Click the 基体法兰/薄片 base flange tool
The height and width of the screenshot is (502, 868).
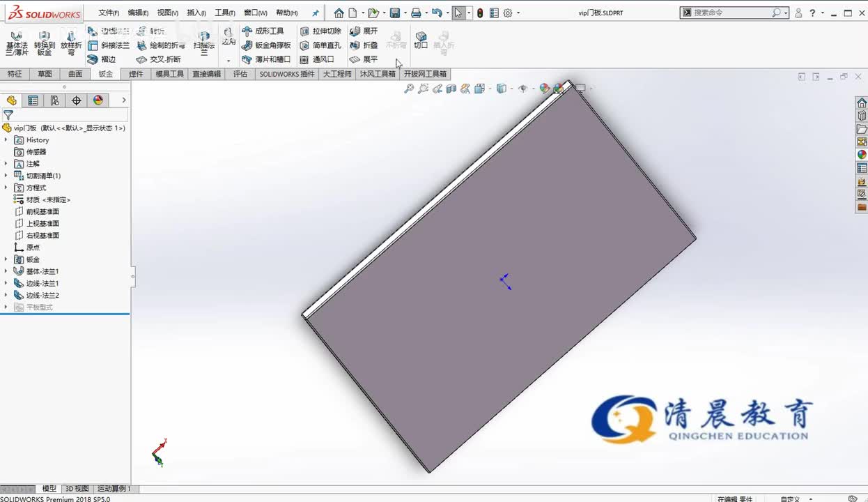[x=17, y=43]
